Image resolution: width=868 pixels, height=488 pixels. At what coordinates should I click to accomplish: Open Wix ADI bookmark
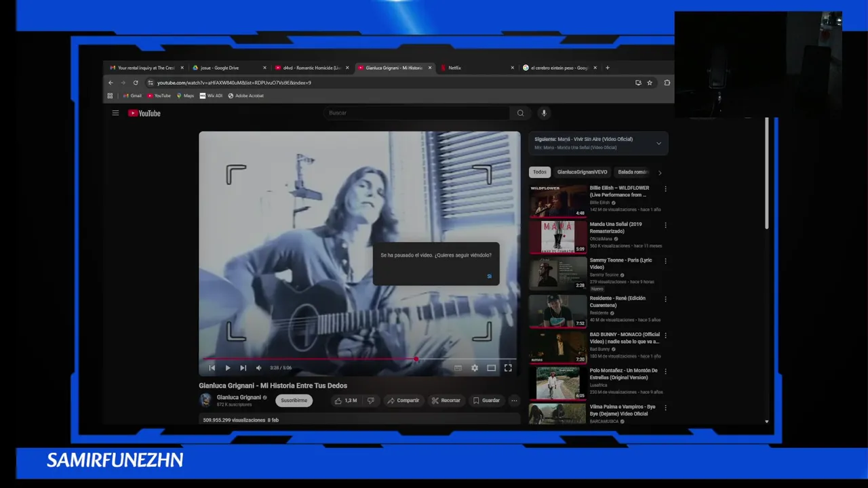click(x=211, y=96)
